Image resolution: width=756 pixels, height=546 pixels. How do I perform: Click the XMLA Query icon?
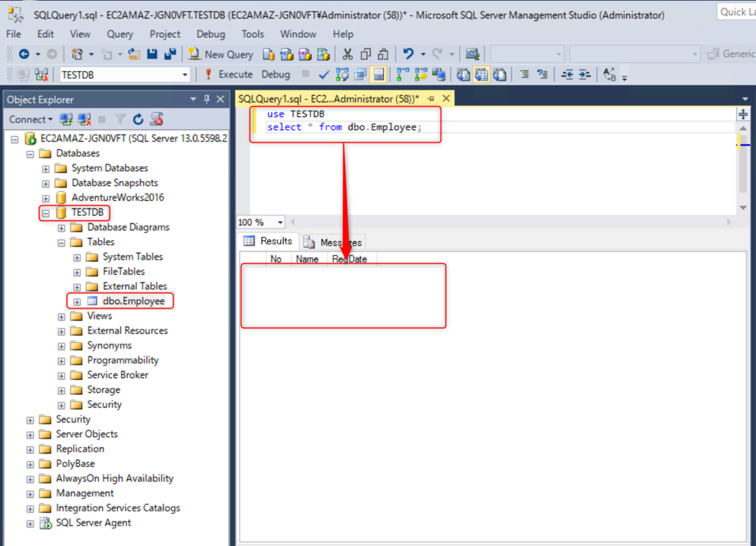pos(323,55)
